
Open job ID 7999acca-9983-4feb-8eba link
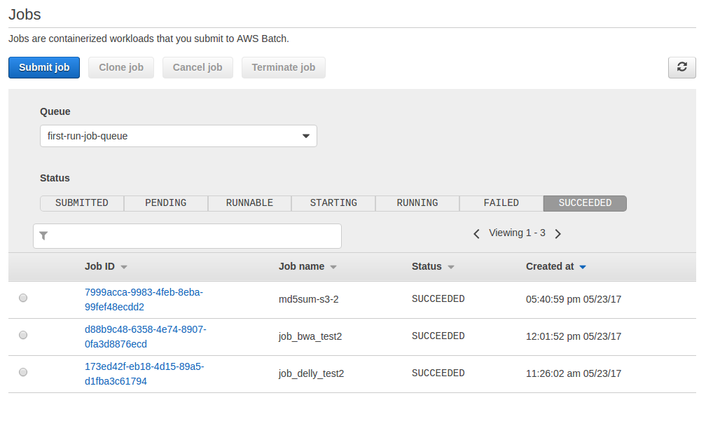(x=144, y=300)
